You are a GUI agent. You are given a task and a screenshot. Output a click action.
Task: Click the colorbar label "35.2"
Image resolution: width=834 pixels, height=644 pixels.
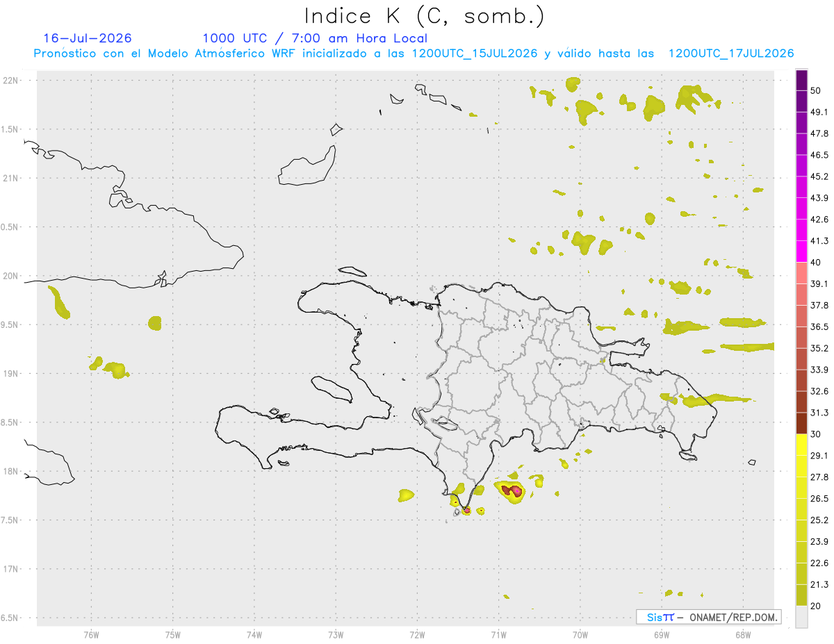pyautogui.click(x=819, y=349)
